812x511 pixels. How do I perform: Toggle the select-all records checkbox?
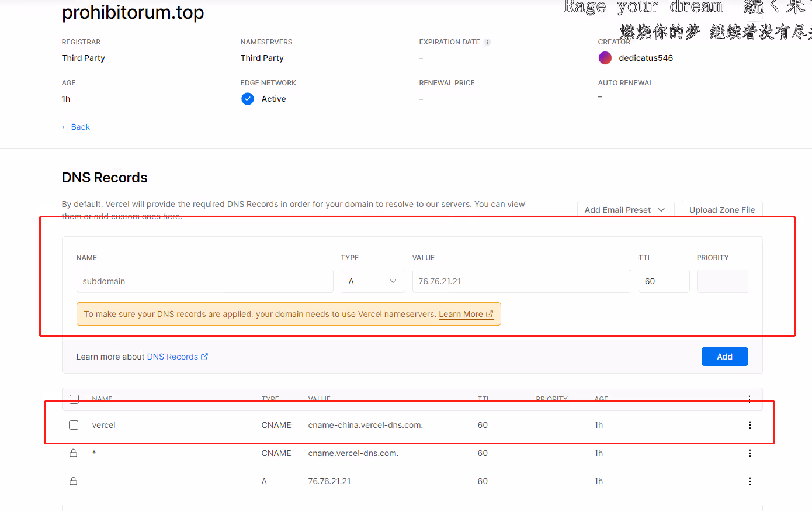[x=74, y=399]
